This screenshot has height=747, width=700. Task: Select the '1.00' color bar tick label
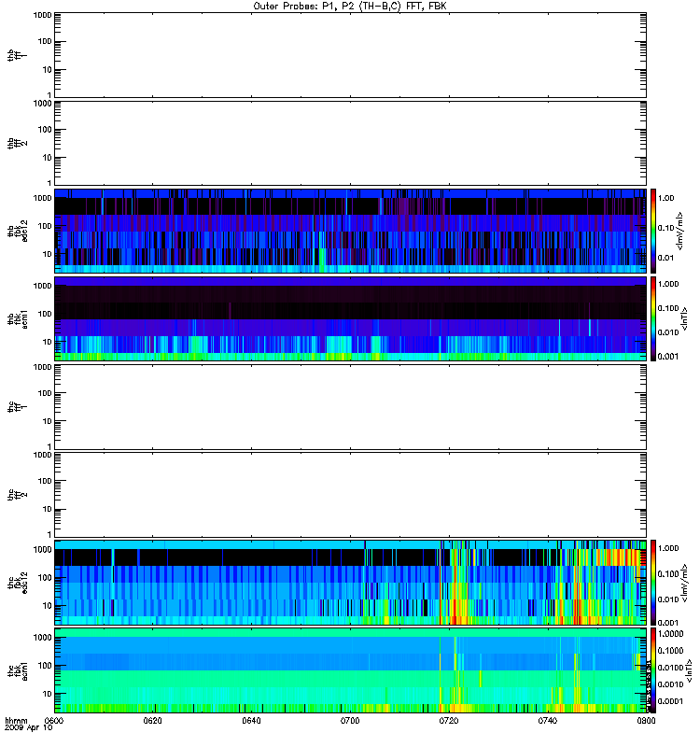click(665, 198)
